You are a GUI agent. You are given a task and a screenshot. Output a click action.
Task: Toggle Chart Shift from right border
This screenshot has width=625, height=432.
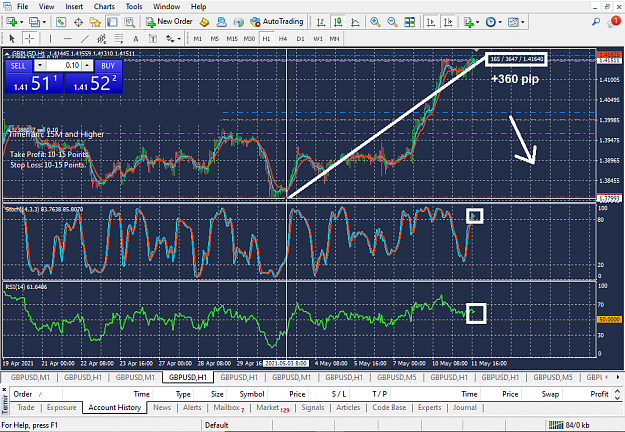point(448,22)
